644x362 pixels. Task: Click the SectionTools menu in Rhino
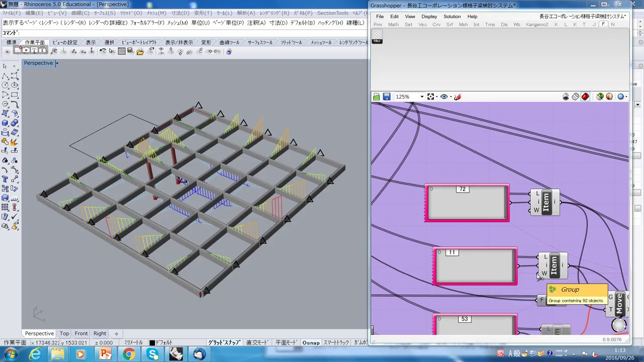point(333,13)
